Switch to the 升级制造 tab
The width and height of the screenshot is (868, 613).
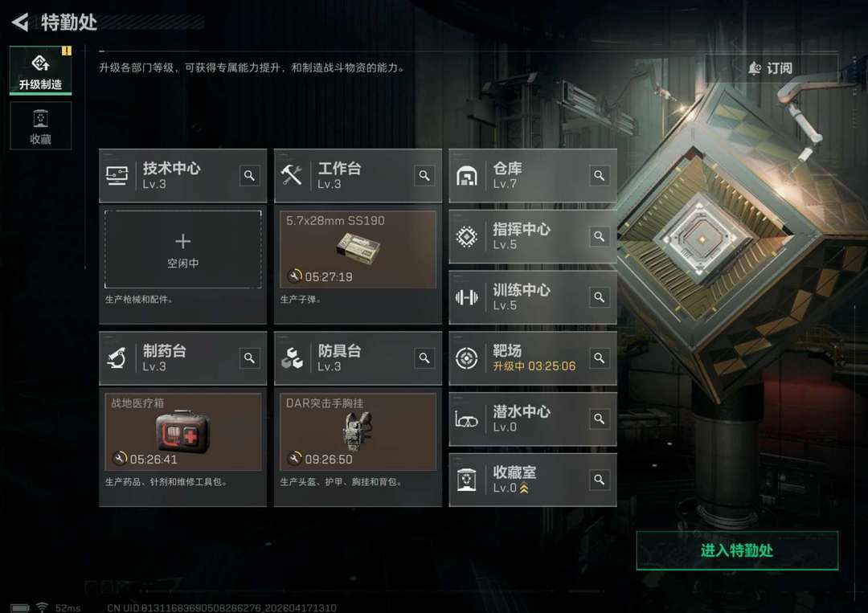40,71
